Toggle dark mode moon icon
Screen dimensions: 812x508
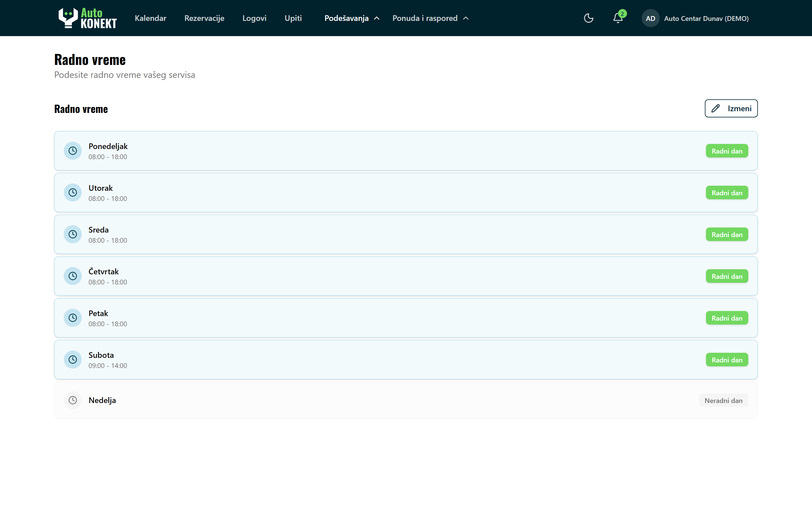588,18
